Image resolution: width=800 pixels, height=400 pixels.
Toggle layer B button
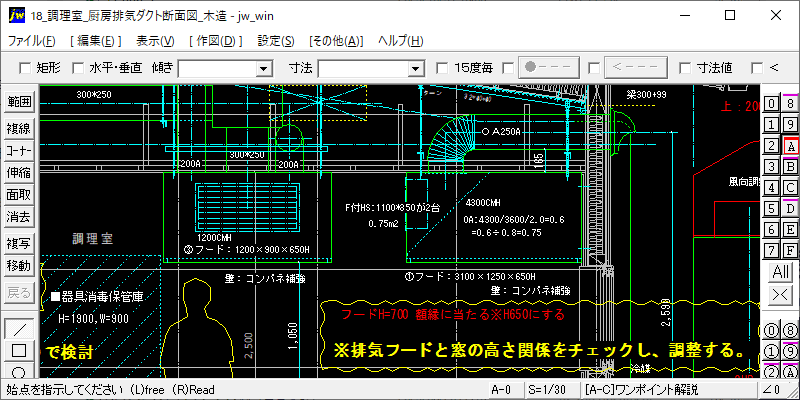coord(790,167)
